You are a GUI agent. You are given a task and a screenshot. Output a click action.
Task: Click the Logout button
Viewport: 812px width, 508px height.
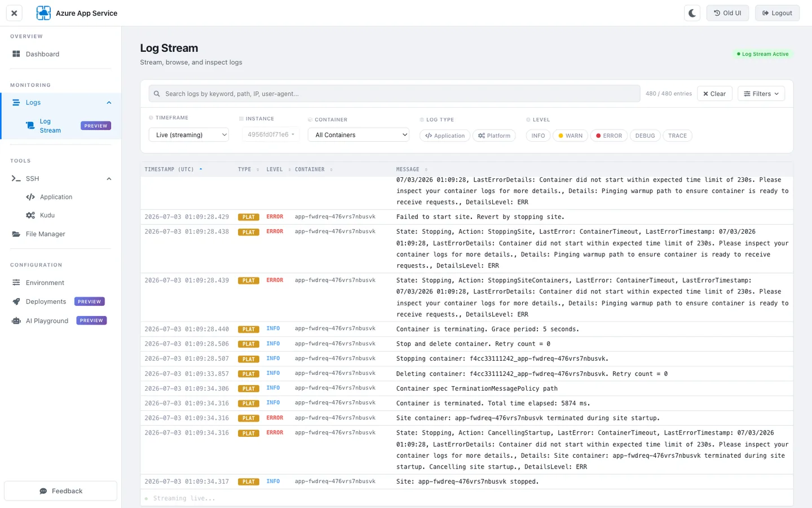click(777, 13)
